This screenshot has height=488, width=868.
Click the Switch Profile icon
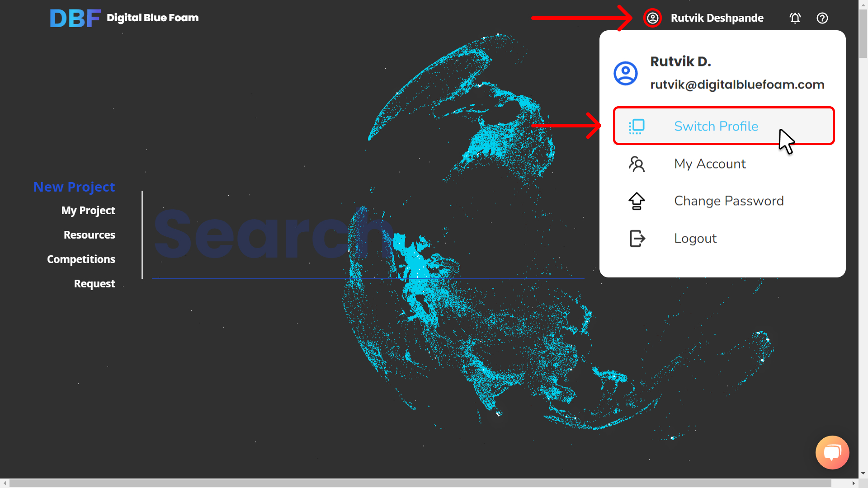click(637, 126)
